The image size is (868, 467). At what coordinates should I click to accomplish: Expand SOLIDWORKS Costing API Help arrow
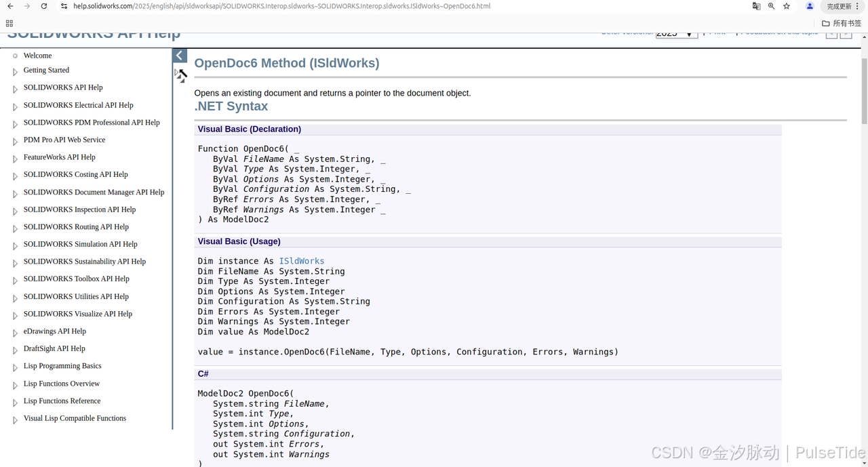[x=15, y=176]
